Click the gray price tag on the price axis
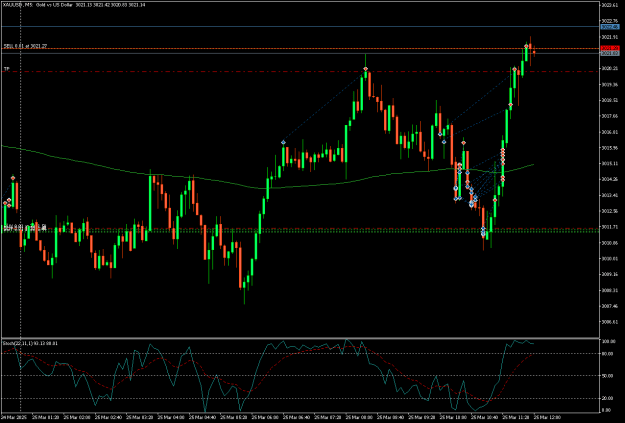The image size is (625, 423). point(610,53)
